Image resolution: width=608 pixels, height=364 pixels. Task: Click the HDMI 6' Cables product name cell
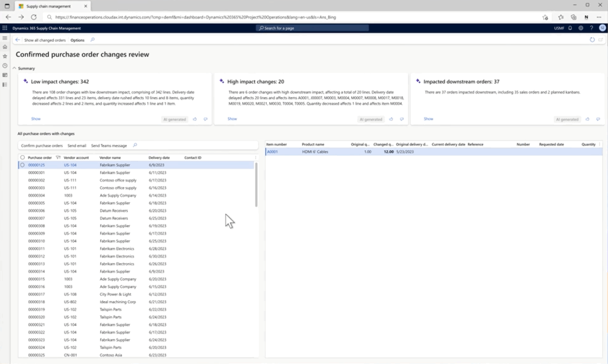(315, 152)
